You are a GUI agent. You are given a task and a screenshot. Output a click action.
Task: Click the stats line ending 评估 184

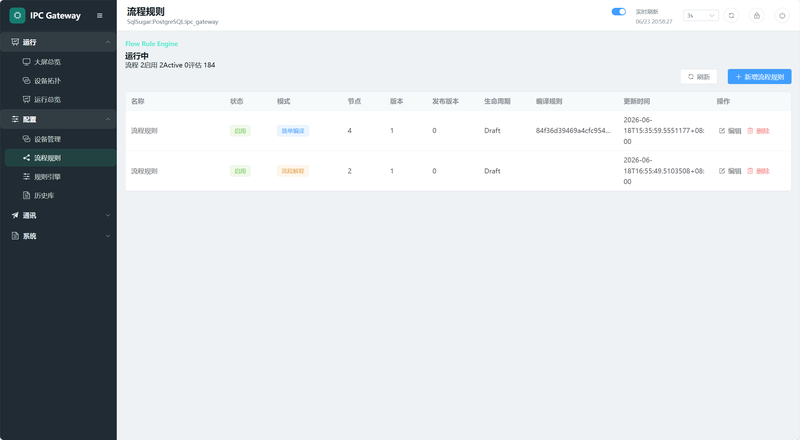170,65
